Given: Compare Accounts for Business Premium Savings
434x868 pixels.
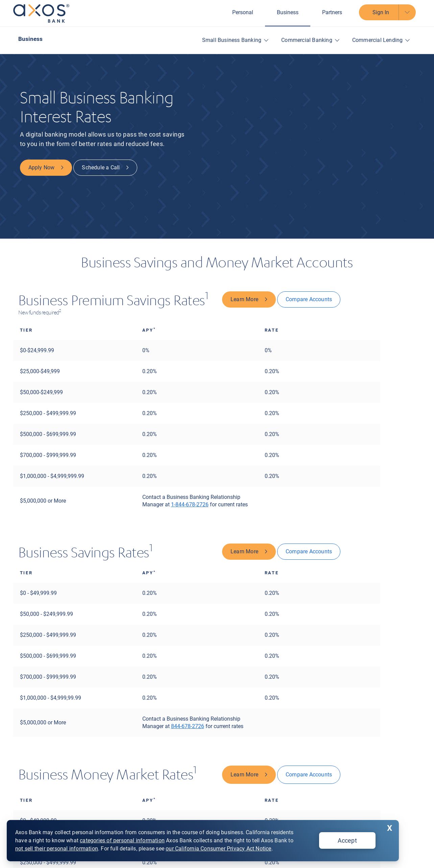Looking at the screenshot, I should click(x=309, y=299).
